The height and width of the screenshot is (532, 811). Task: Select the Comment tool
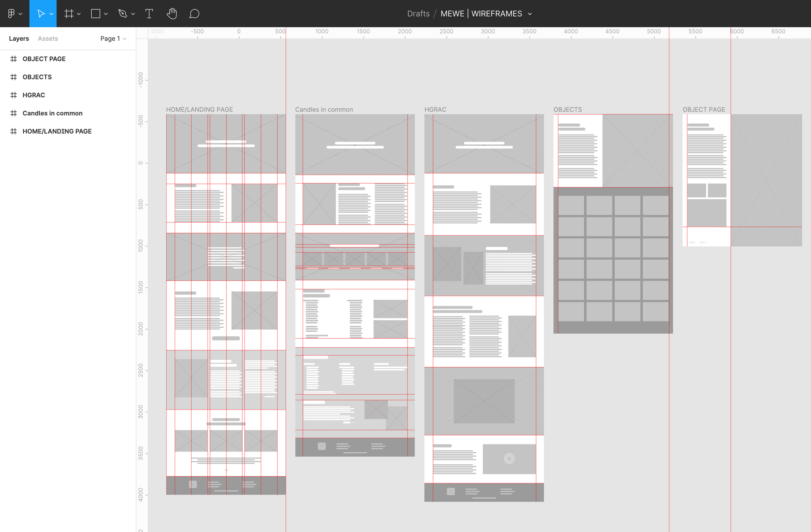pos(194,14)
